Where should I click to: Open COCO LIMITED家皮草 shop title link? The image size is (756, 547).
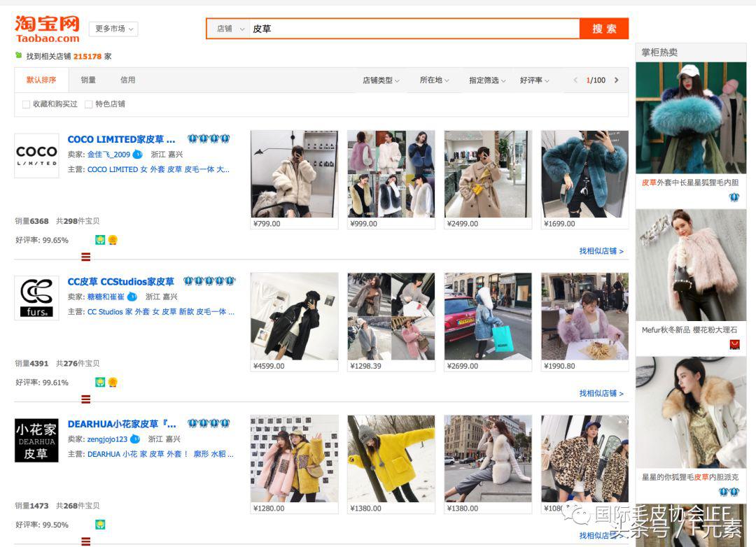(x=122, y=139)
